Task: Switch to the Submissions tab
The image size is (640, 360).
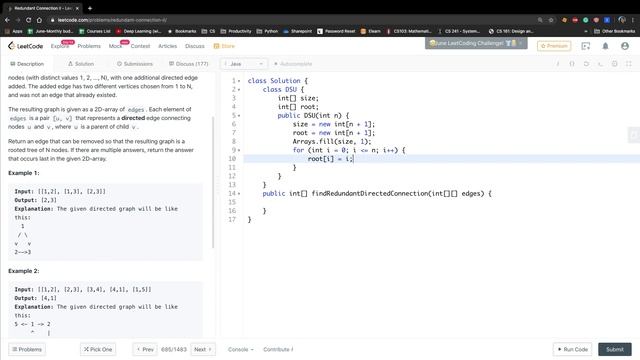Action: (135, 64)
